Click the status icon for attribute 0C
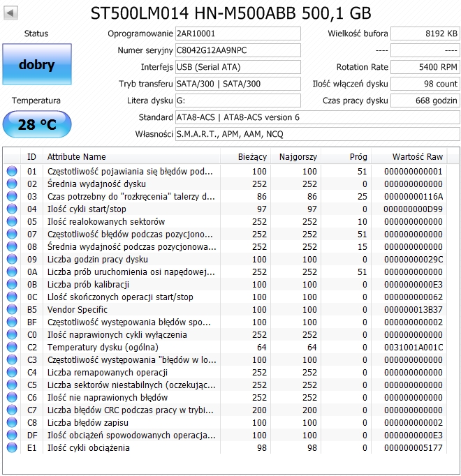This screenshot has width=461, height=476. pos(12,297)
